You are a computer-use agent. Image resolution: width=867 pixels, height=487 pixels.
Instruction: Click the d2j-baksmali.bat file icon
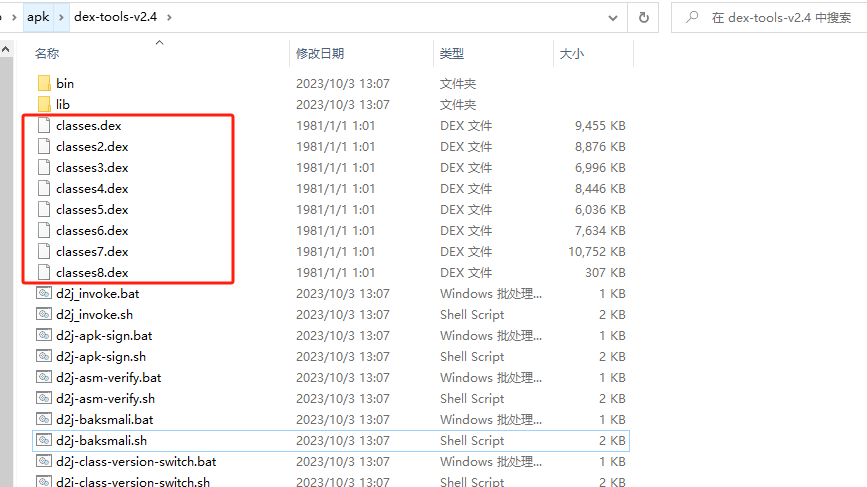point(44,420)
